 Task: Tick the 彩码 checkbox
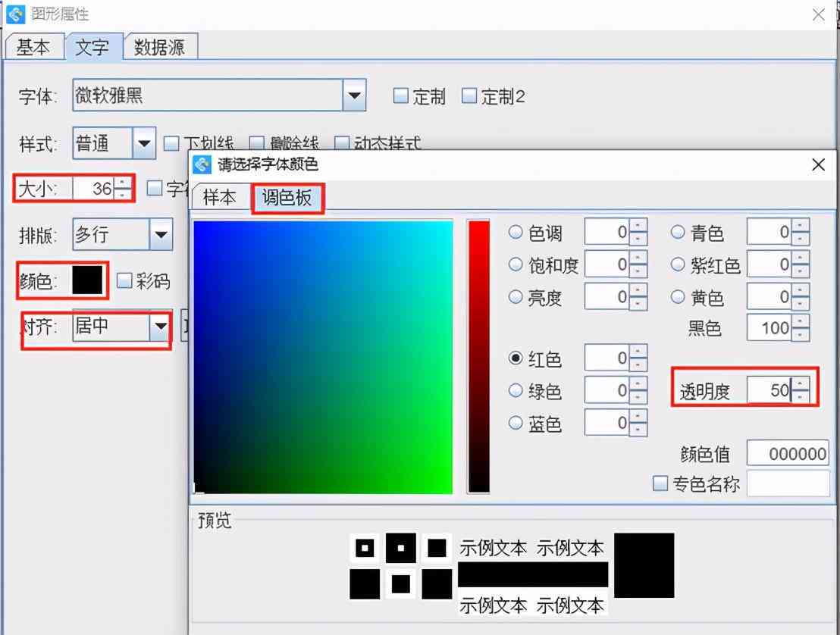(x=124, y=280)
